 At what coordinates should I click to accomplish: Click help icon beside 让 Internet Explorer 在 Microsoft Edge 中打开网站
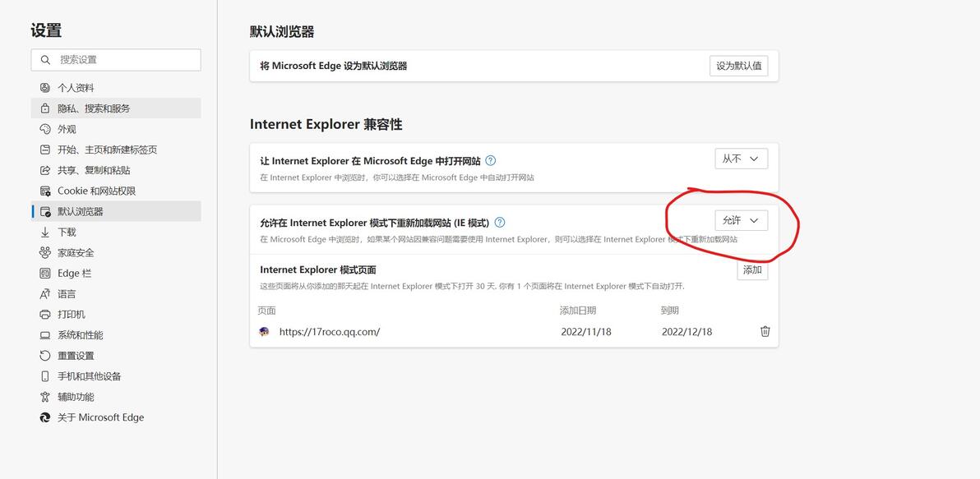click(491, 160)
